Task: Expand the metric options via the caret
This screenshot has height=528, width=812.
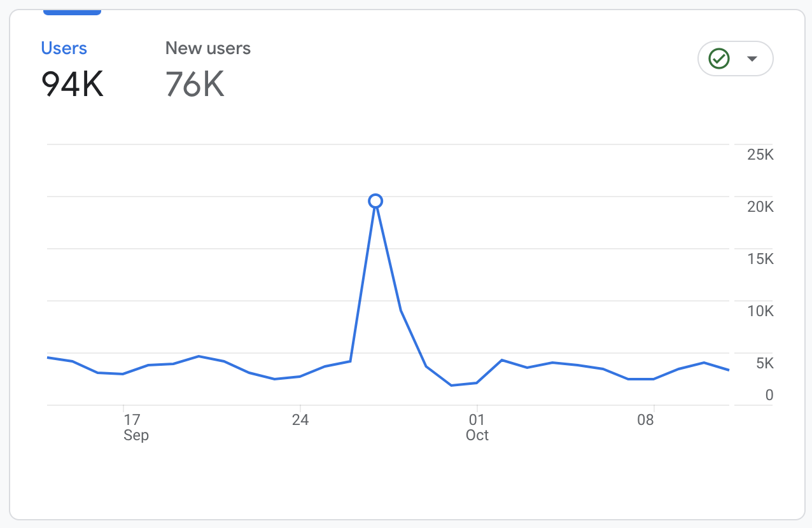Action: pos(753,59)
